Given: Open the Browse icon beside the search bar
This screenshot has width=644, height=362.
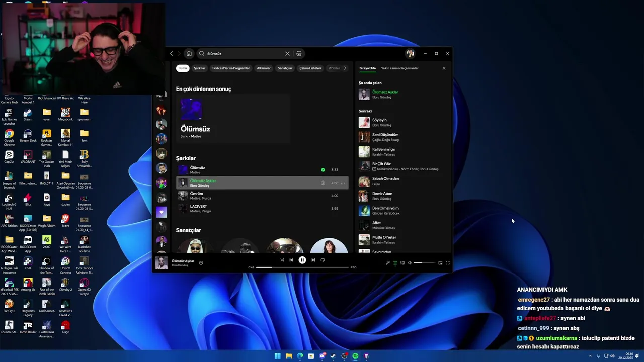Looking at the screenshot, I should click(x=299, y=54).
